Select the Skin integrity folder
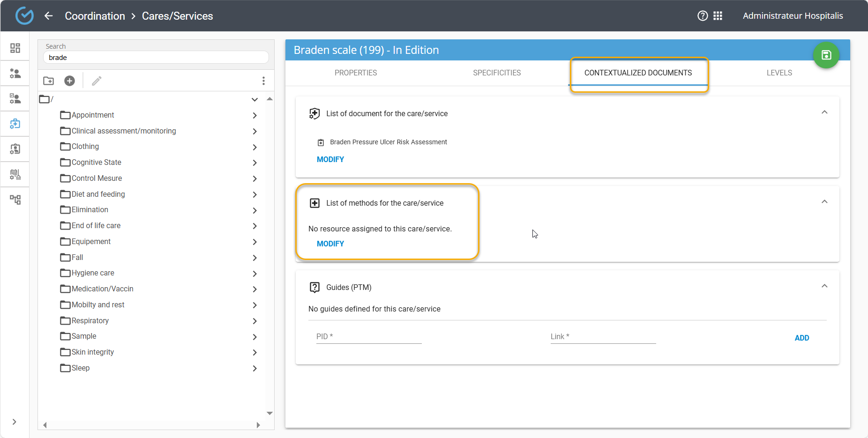The width and height of the screenshot is (868, 438). point(93,352)
